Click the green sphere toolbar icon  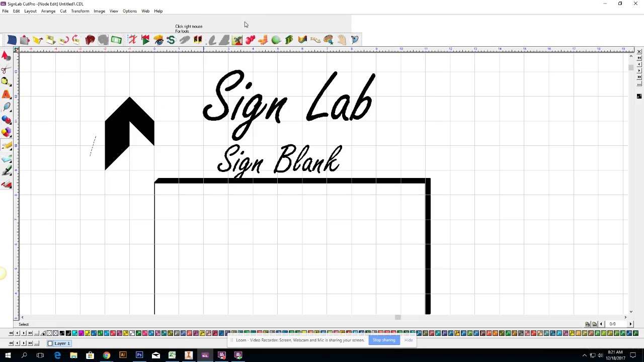pyautogui.click(x=276, y=40)
